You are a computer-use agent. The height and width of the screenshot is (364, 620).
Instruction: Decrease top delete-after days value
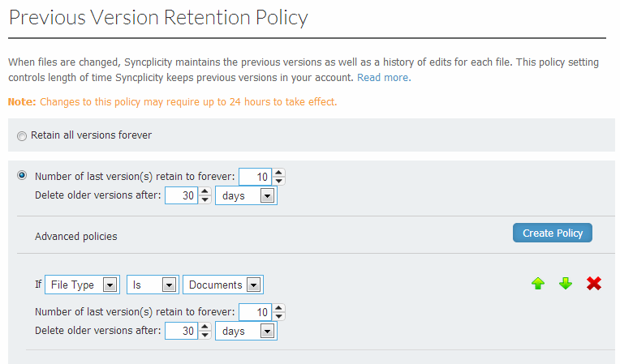tap(205, 199)
